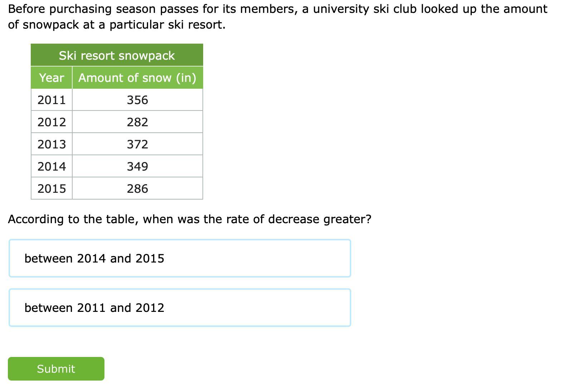The width and height of the screenshot is (573, 392).
Task: Click the 2014 year cell
Action: pyautogui.click(x=52, y=166)
